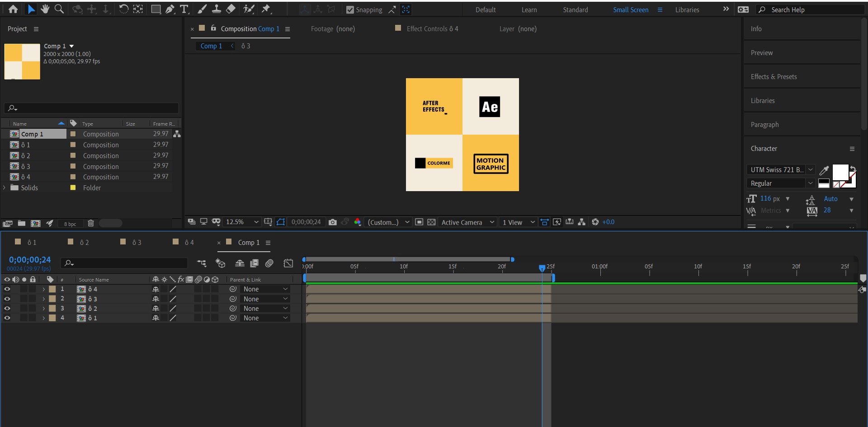Click the label color of layer 'ô 4'

coord(52,289)
